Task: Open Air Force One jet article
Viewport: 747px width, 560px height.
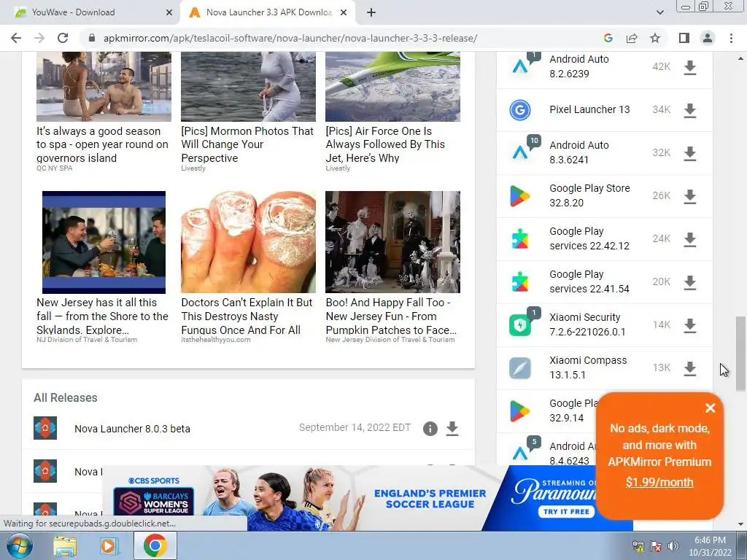Action: click(386, 144)
